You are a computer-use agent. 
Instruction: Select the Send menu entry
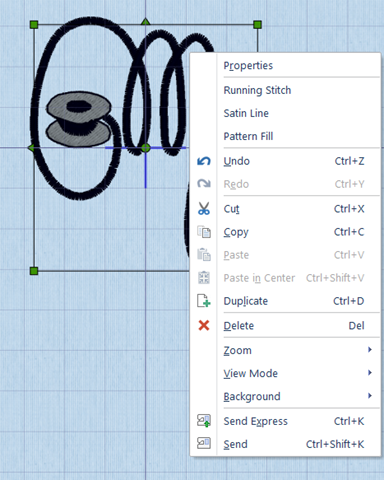(x=285, y=444)
